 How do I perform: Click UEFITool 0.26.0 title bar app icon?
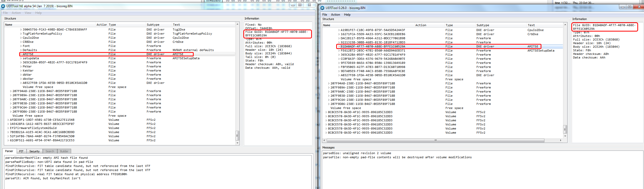coord(322,8)
